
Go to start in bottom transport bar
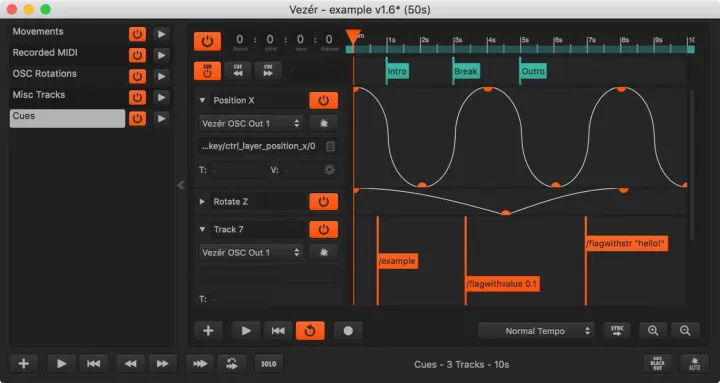(x=93, y=364)
